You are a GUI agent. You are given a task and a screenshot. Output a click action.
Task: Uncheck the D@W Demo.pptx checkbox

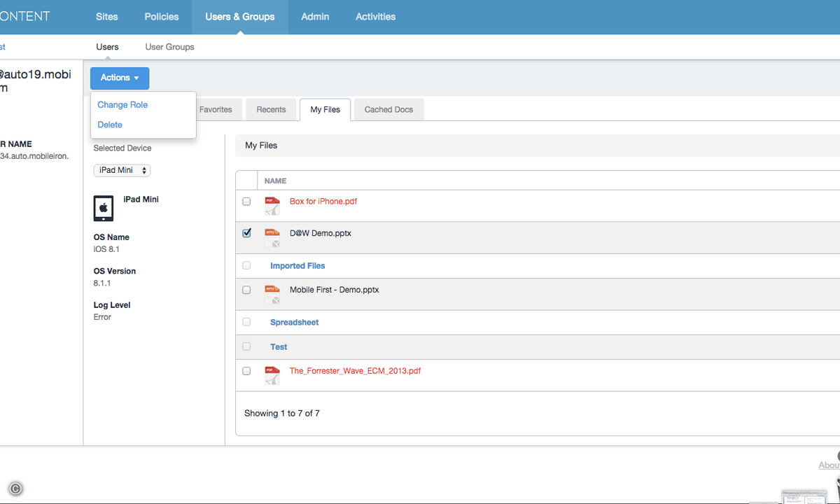(246, 233)
